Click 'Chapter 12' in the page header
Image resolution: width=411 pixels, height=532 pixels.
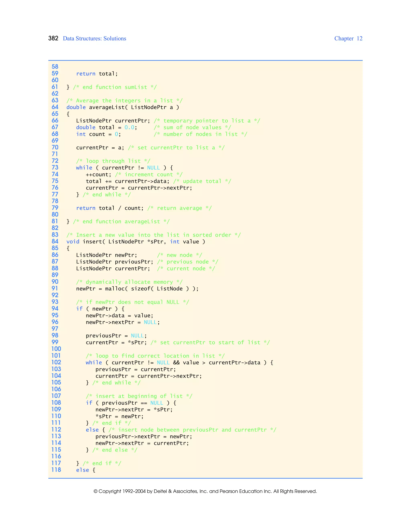click(348, 39)
